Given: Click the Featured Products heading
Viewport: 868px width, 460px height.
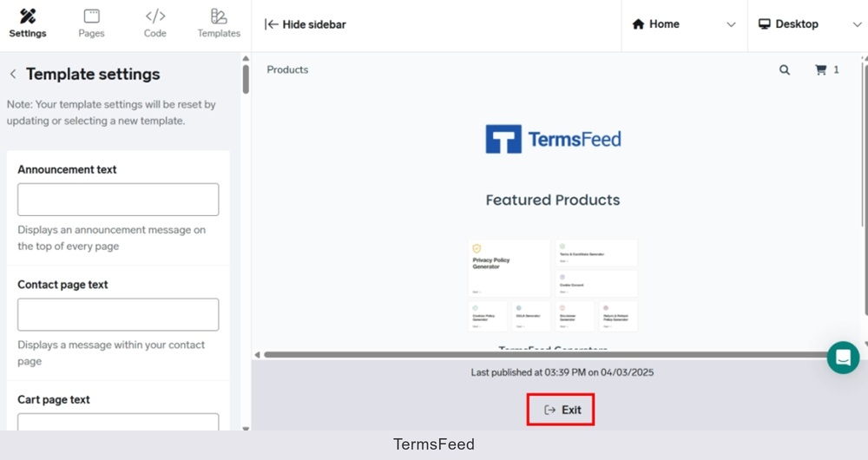Looking at the screenshot, I should tap(552, 200).
